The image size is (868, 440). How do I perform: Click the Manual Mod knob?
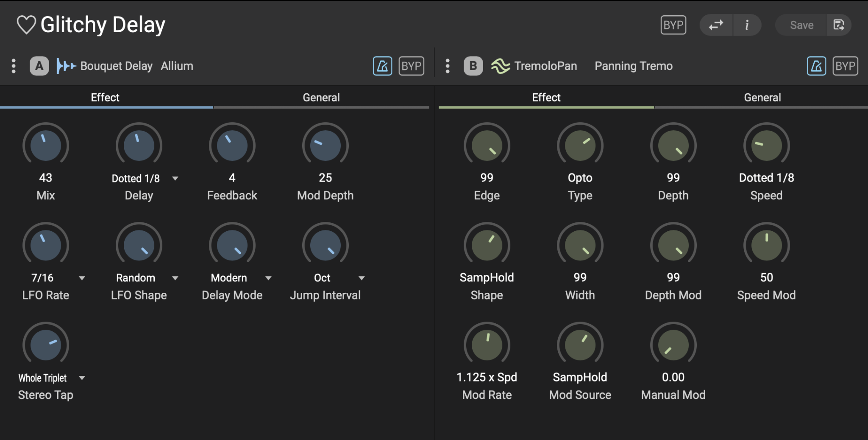[x=673, y=345]
